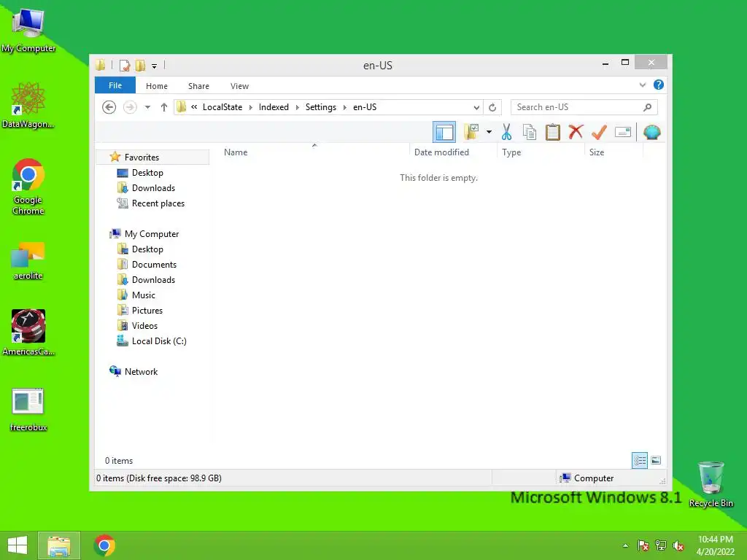This screenshot has height=560, width=747.
Task: Click the muted volume tray icon
Action: pos(678,545)
